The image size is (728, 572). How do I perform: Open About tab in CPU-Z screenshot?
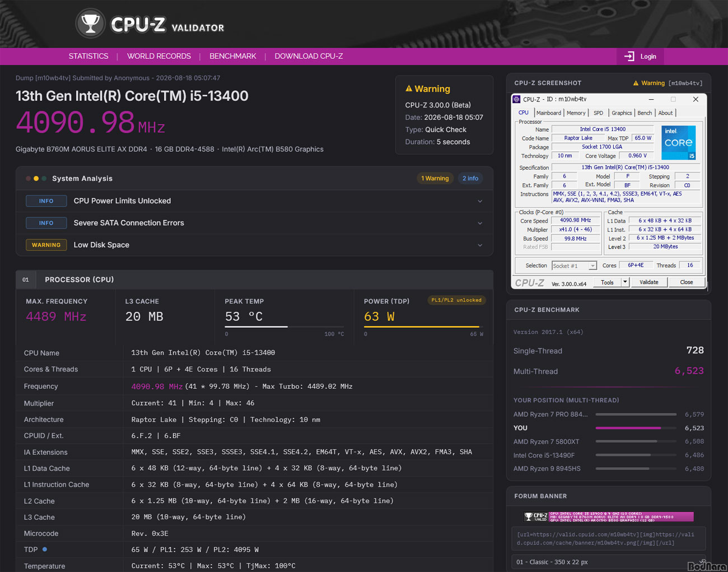pyautogui.click(x=665, y=113)
